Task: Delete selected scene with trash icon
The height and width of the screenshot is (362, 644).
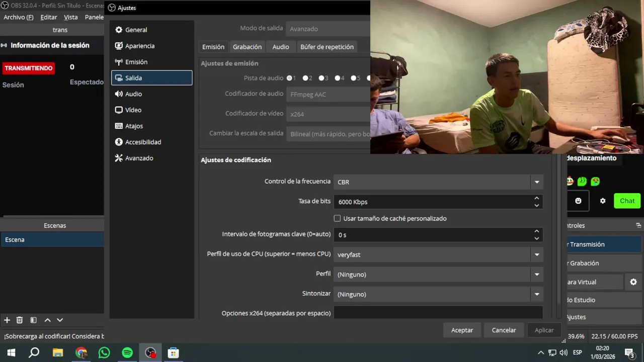Action: coord(20,320)
